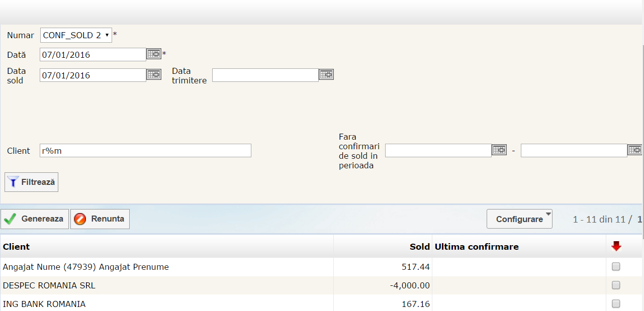Image resolution: width=644 pixels, height=311 pixels.
Task: Click the red down arrow column icon
Action: (616, 246)
